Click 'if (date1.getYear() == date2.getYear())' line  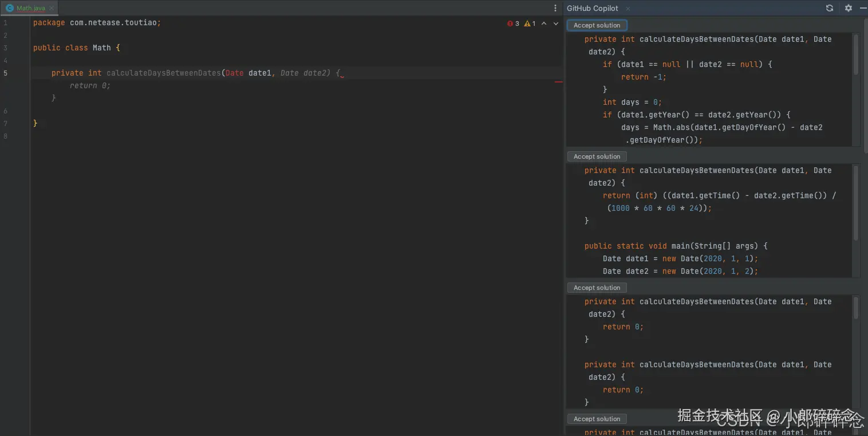(697, 115)
